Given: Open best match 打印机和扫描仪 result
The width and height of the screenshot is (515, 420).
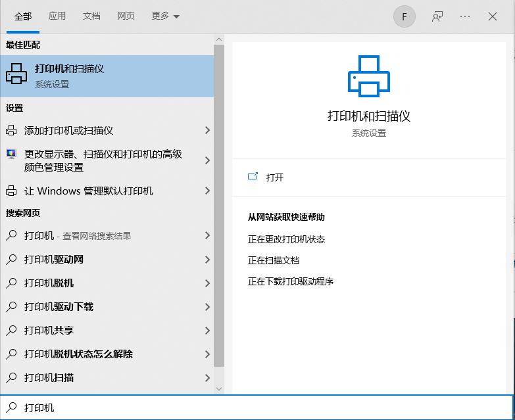Looking at the screenshot, I should (107, 76).
